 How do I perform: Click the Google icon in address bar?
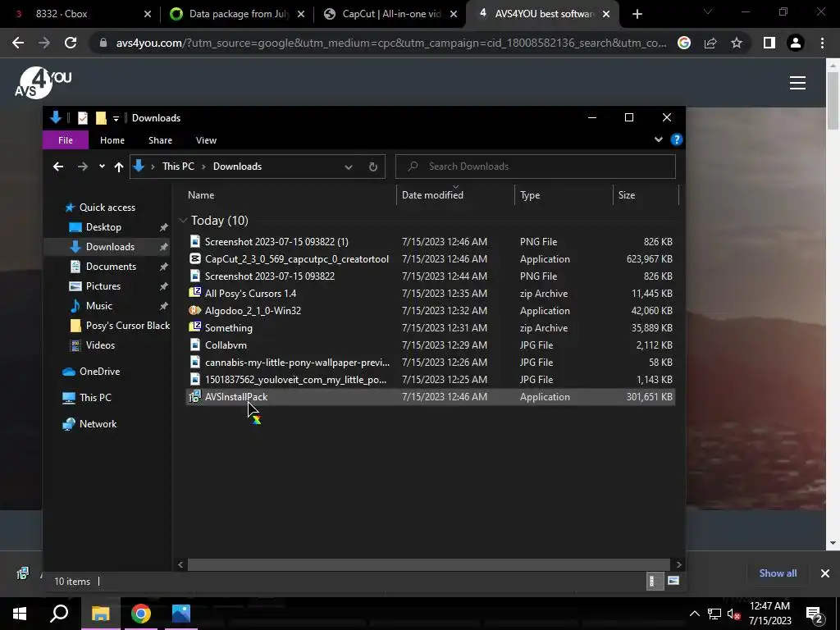[684, 43]
